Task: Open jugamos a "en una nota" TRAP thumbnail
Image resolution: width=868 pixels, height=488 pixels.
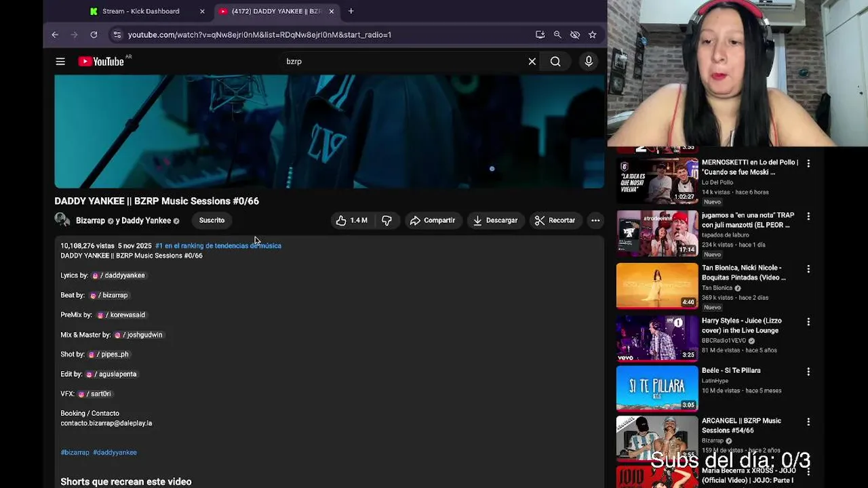Action: 657,234
